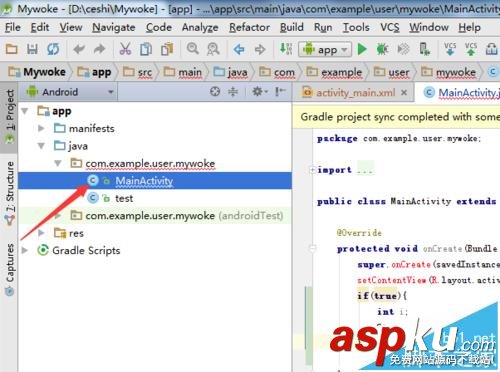The image size is (500, 372).
Task: Click the Cut scissors icon
Action: [125, 49]
